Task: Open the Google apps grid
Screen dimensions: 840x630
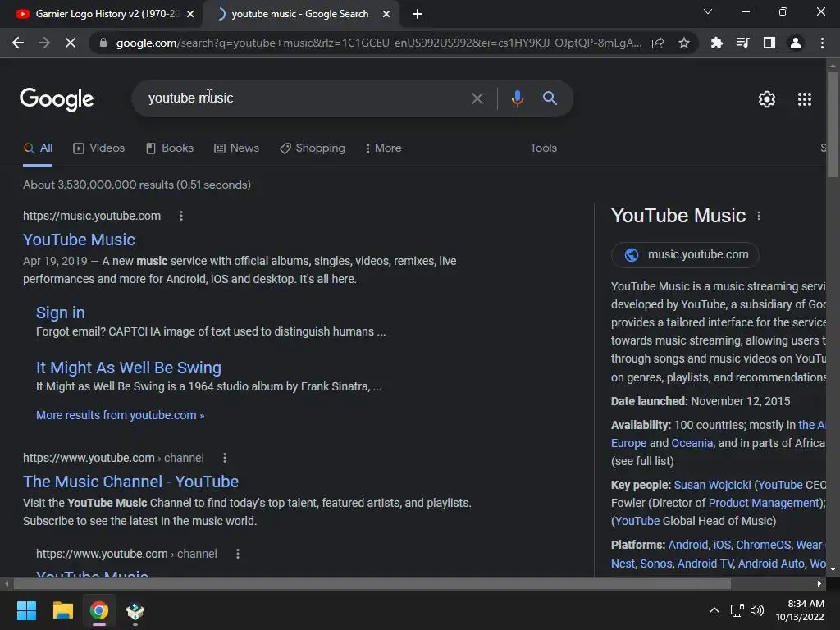Action: tap(805, 99)
